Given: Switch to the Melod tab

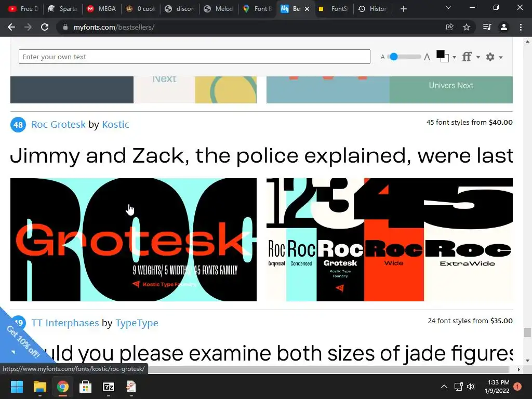Looking at the screenshot, I should (219, 9).
